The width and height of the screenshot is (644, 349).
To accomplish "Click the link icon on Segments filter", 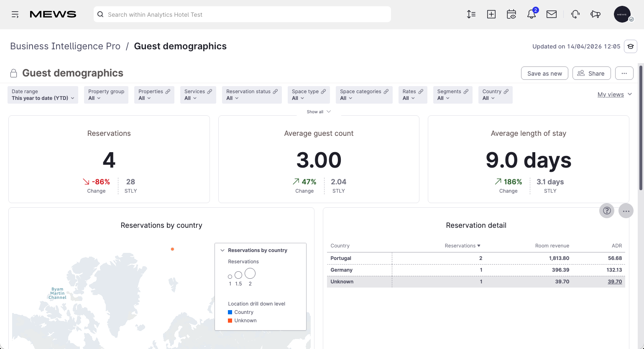I will click(466, 92).
